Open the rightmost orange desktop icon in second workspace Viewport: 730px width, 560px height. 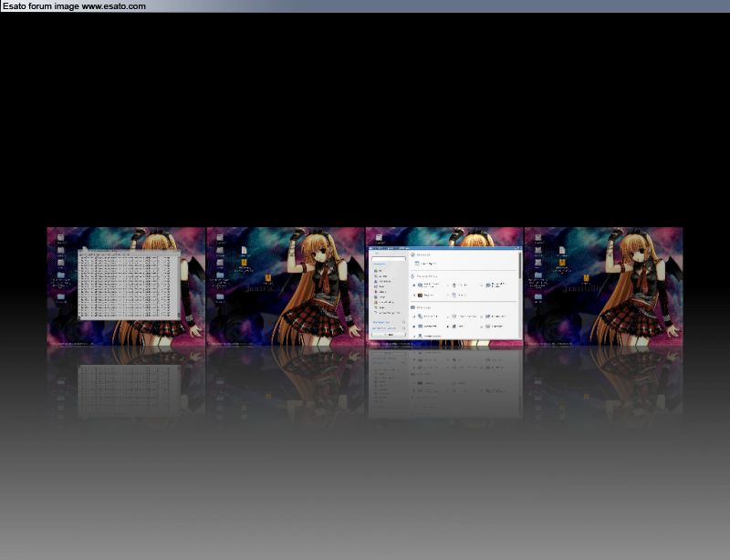pyautogui.click(x=267, y=278)
